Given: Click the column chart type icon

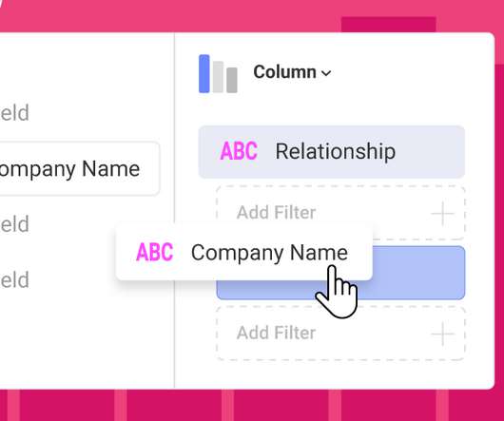Looking at the screenshot, I should (x=219, y=74).
